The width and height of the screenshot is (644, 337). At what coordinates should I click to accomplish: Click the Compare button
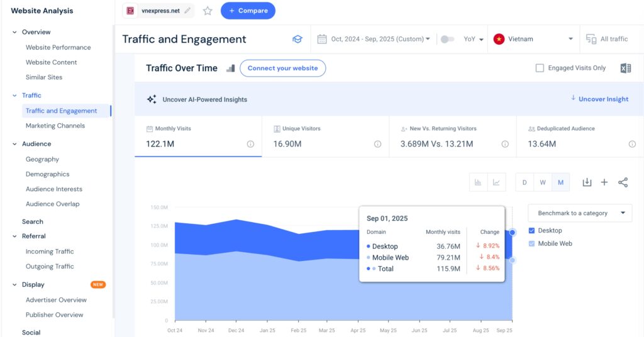pos(248,11)
